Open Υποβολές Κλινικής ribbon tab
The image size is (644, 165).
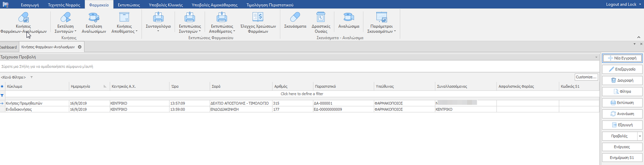pyautogui.click(x=166, y=5)
